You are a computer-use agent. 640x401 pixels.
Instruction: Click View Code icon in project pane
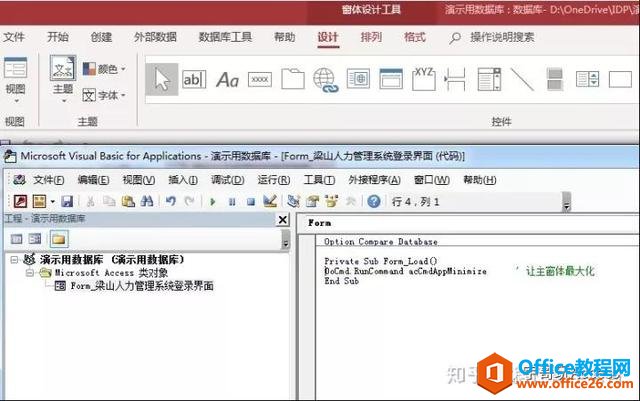click(17, 239)
